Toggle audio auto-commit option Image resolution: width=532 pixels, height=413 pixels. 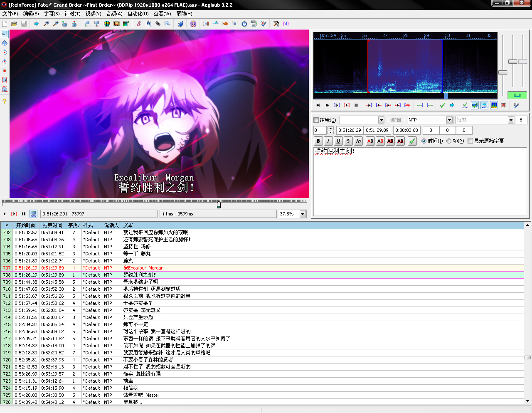coord(465,105)
